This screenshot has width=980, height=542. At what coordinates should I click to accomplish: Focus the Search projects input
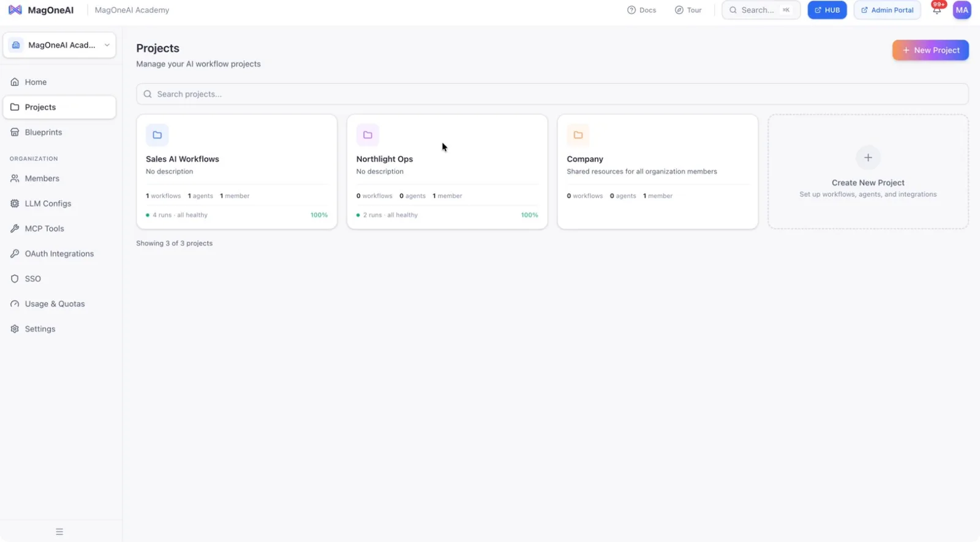[x=552, y=94]
